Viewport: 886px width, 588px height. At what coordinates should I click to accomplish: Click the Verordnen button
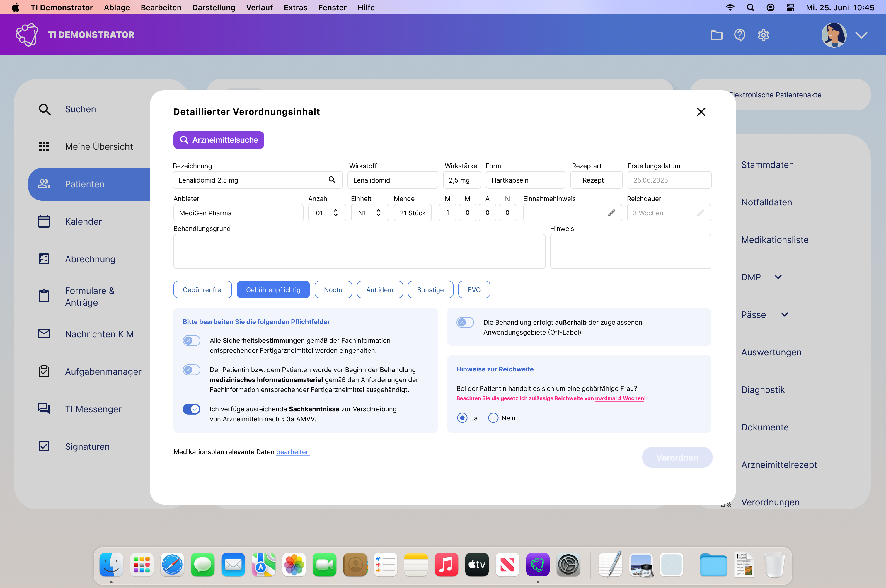coord(677,458)
